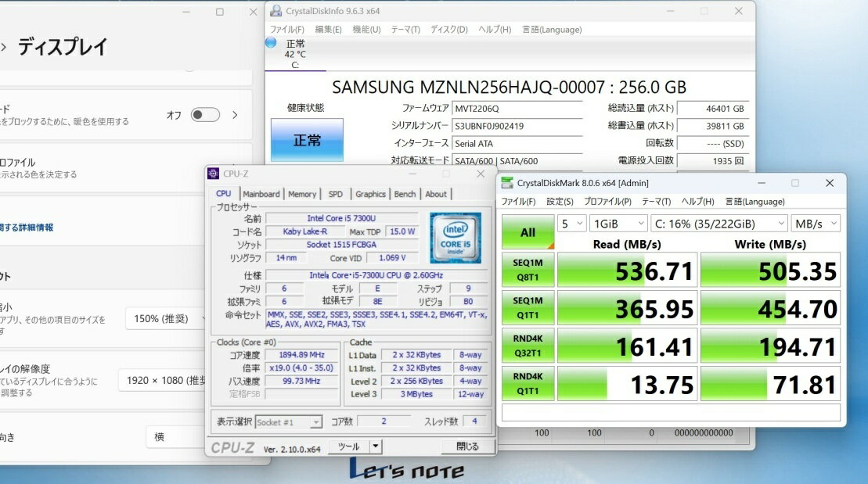
Task: Select the blue C: drive status circle
Action: pyautogui.click(x=271, y=43)
